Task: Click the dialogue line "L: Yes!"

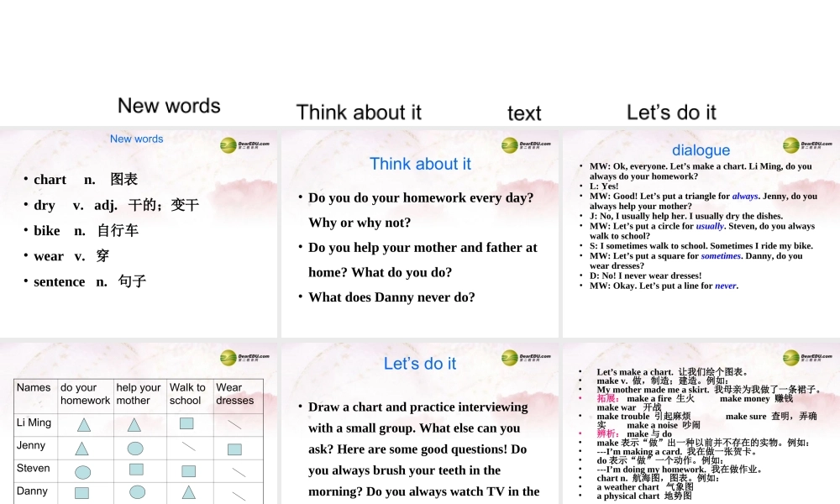Action: pyautogui.click(x=604, y=186)
